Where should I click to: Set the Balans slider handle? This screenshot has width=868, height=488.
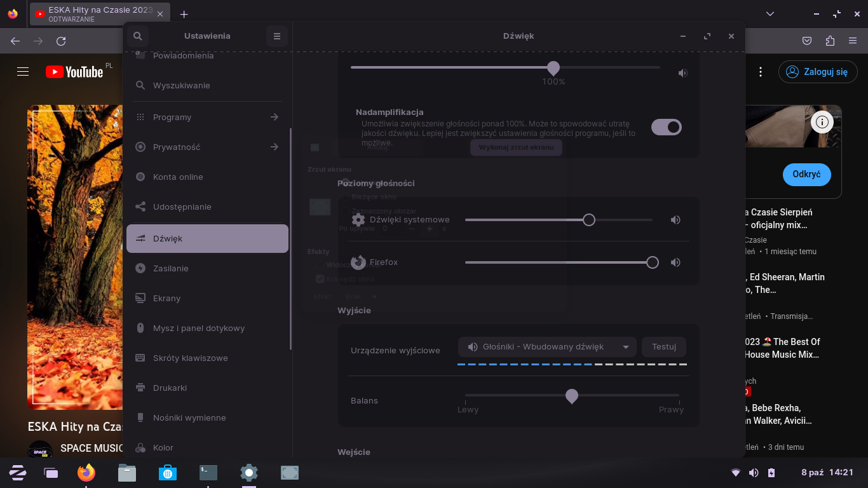click(x=572, y=396)
